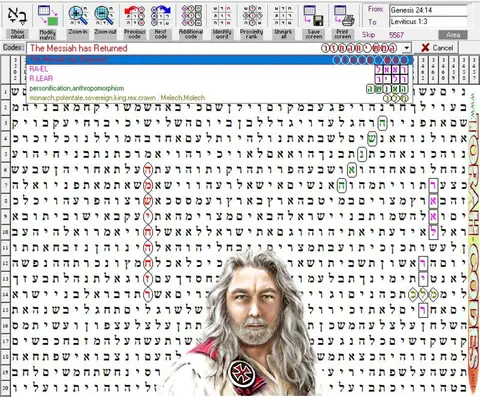Go to the Previous code
This screenshot has width=480, height=397.
tap(134, 21)
